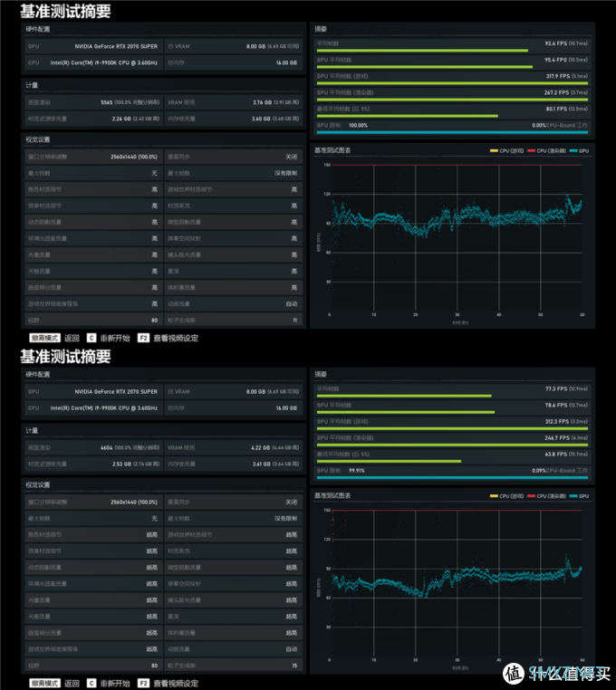Click the blue GPU limit bar under 99.91%
Screen dimensions: 616x690
452,477
